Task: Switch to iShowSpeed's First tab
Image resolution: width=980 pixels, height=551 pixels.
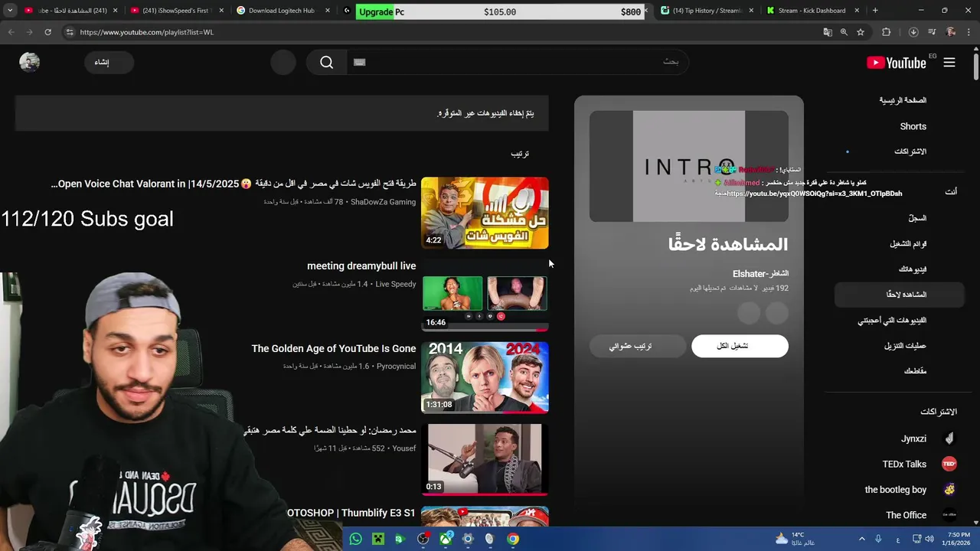Action: click(x=176, y=11)
